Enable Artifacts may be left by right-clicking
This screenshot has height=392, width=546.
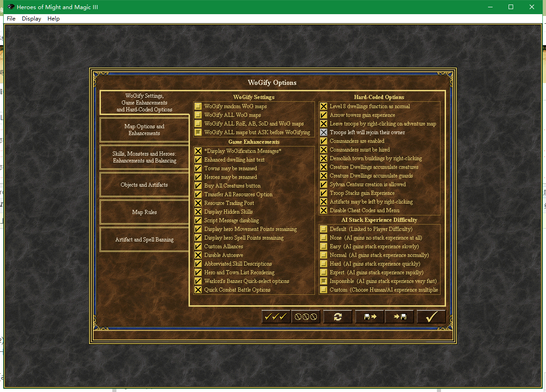[324, 202]
